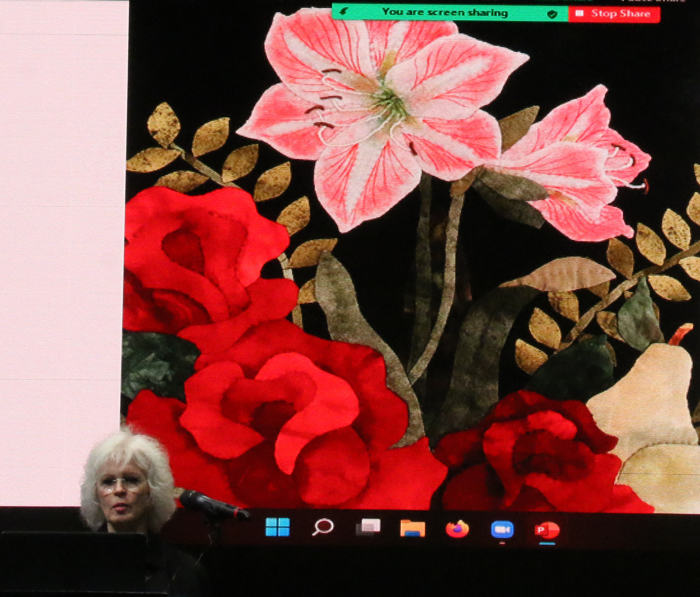
Task: Click the Stop Share button in Zoom
Action: tap(614, 14)
